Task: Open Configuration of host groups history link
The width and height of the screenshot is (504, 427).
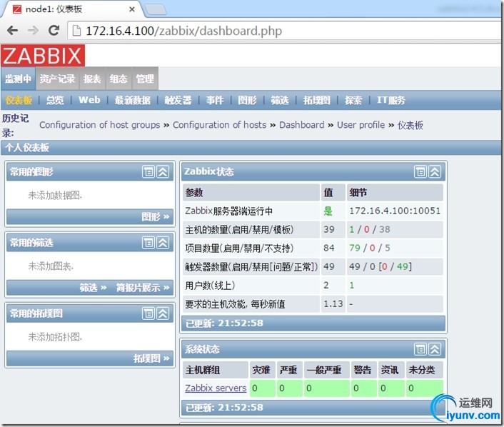Action: click(100, 125)
